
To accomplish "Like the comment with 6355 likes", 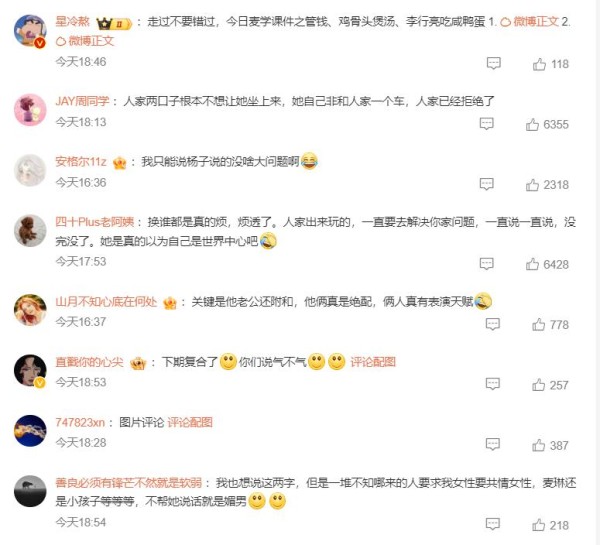I will coord(532,124).
